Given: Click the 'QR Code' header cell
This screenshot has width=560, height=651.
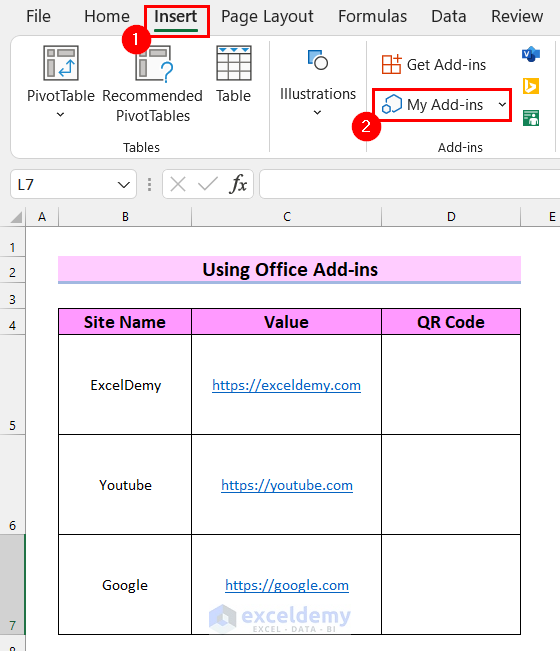Looking at the screenshot, I should point(451,322).
